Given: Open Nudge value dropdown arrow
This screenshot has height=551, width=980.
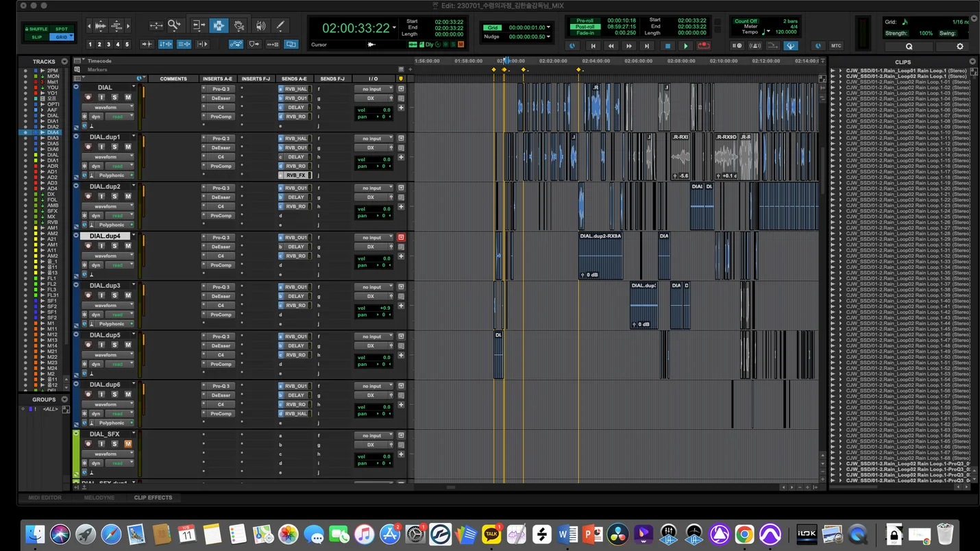Looking at the screenshot, I should 549,36.
